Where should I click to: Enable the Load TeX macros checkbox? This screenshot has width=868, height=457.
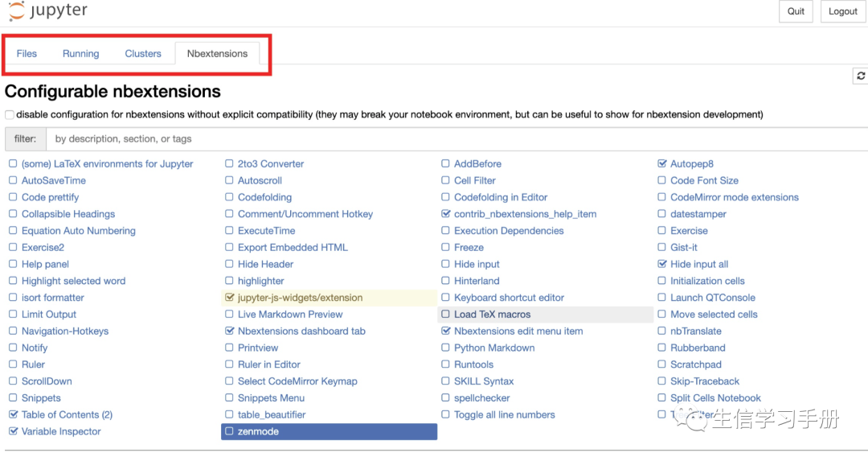[445, 314]
